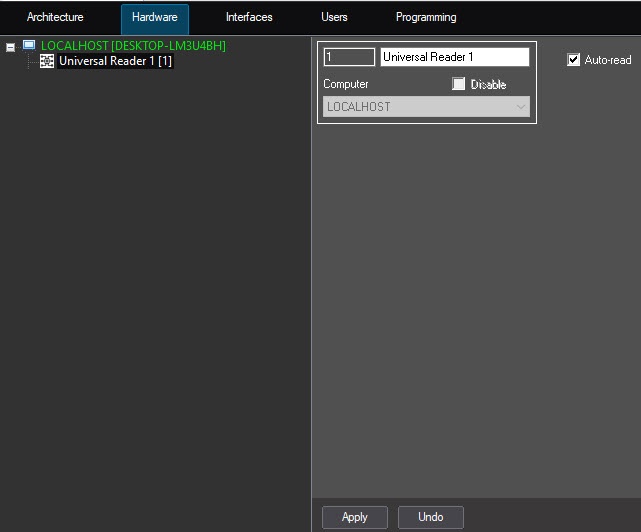Screen dimensions: 641x532
Task: Collapse the LOCALHOST tree node
Action: (x=11, y=47)
